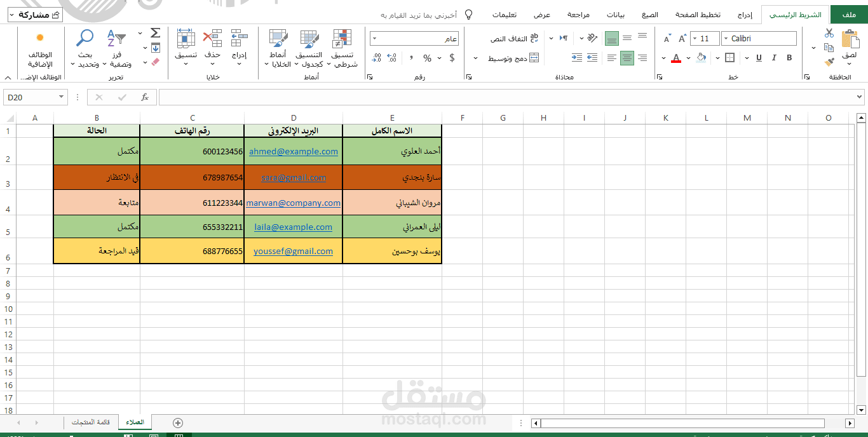Toggle highlighted center horizontal alignment
868x437 pixels.
pos(627,58)
